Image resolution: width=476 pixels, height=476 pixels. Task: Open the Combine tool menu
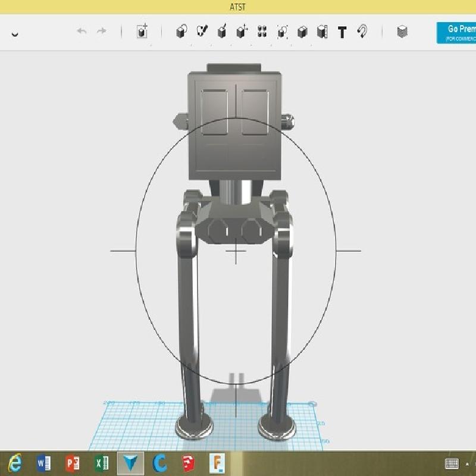pyautogui.click(x=302, y=32)
